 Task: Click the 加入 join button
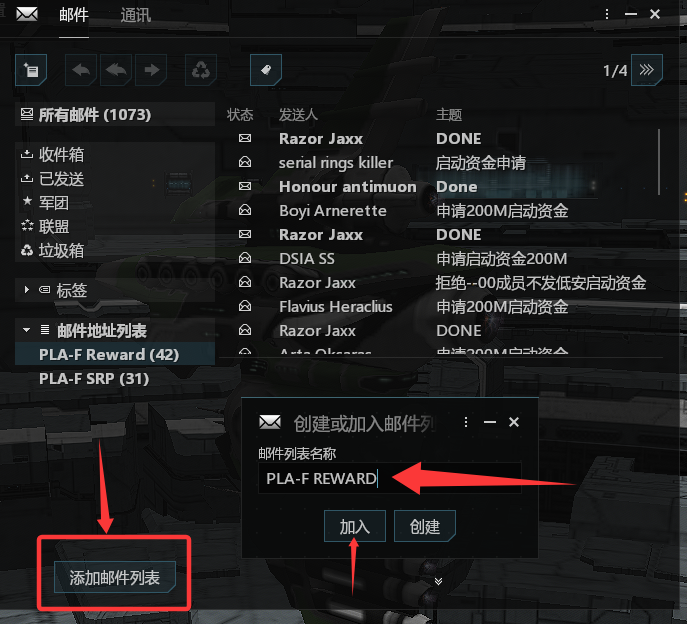(355, 526)
